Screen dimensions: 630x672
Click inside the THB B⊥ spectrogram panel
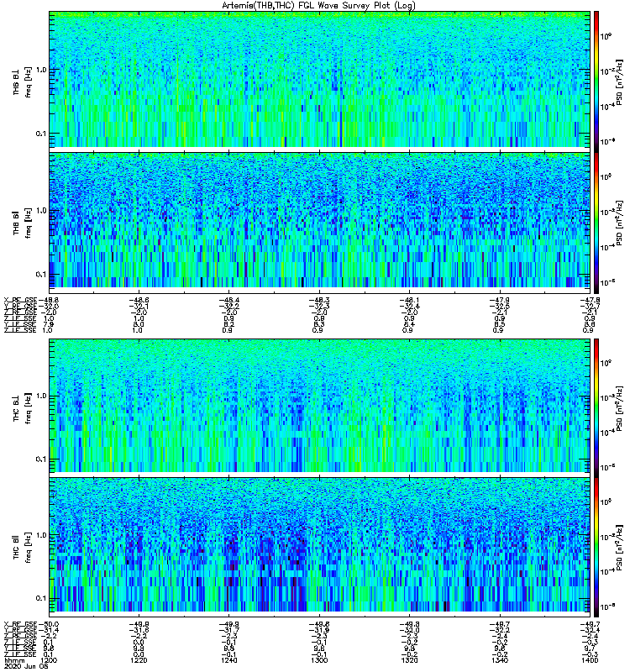click(x=319, y=79)
